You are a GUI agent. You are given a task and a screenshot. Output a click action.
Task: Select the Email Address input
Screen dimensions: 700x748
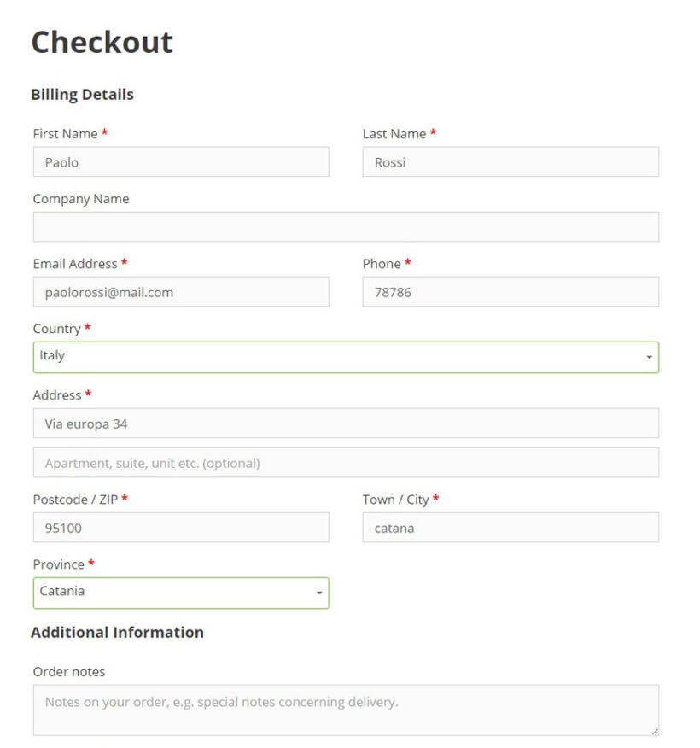point(180,291)
